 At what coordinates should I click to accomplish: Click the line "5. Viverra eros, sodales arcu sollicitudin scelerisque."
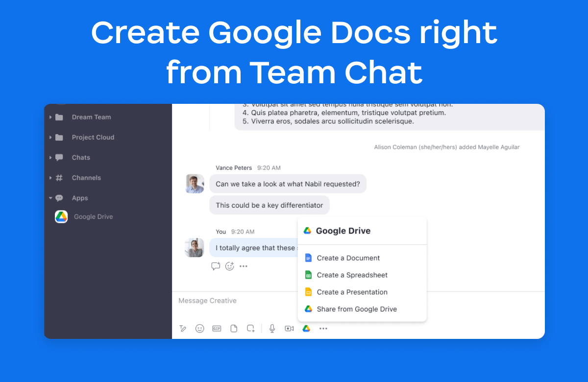(x=328, y=121)
